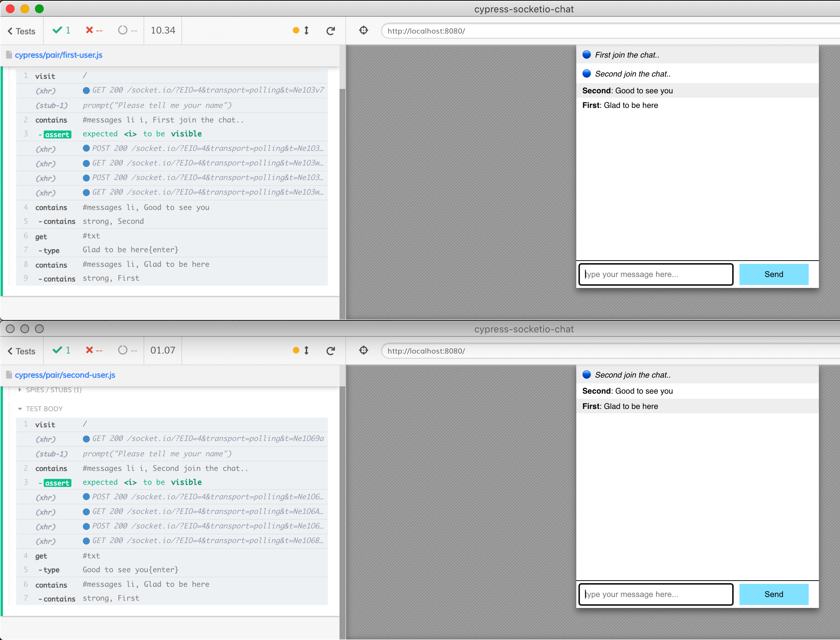Click orange status dot in second-user window
840x640 pixels.
tap(296, 350)
